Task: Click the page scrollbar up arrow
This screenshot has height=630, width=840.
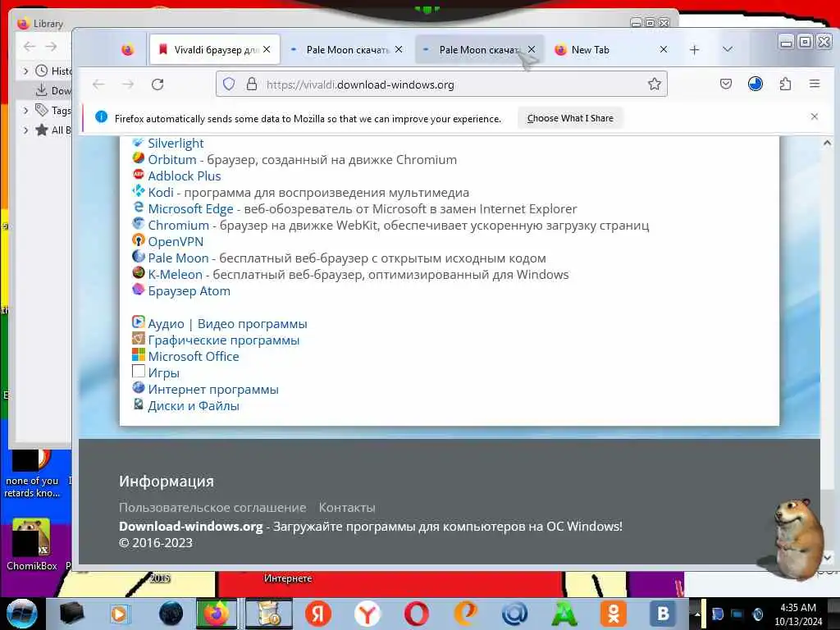Action: (827, 143)
